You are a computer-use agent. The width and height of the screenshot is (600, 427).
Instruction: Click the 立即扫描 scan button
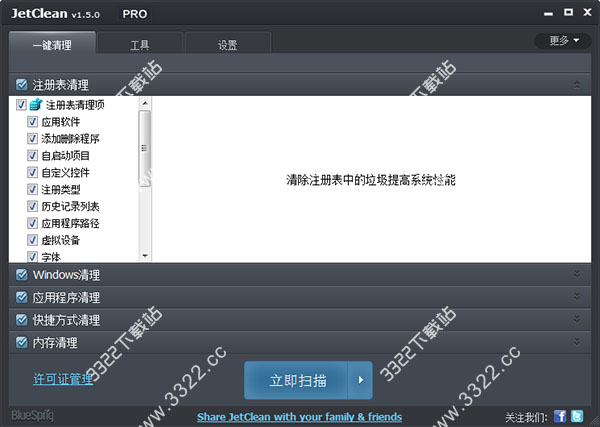coord(296,380)
